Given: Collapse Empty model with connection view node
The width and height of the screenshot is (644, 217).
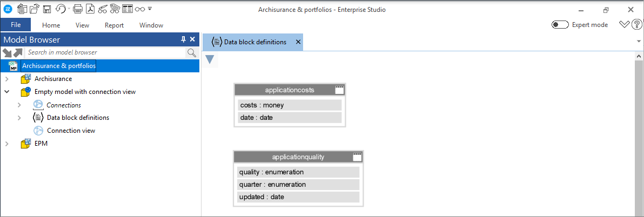Looking at the screenshot, I should point(6,91).
